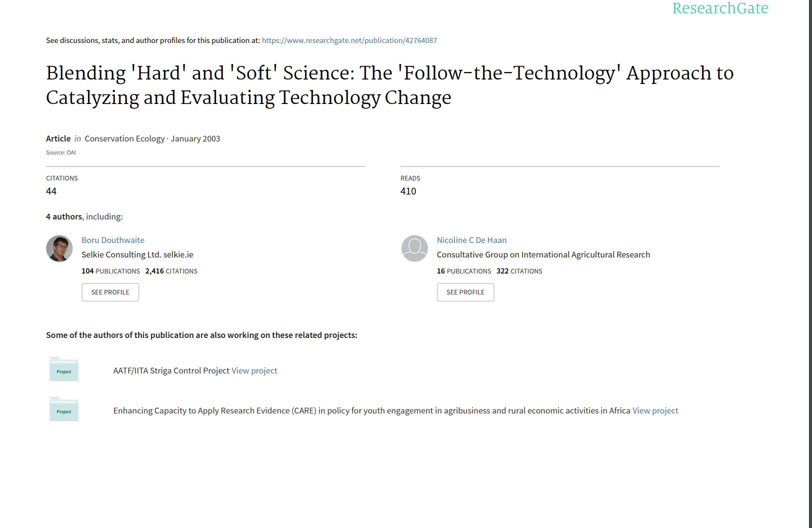
Task: Click the ResearchGate logo
Action: pos(719,8)
